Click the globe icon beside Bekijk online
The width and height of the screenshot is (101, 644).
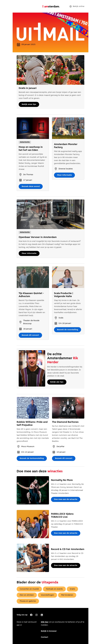pyautogui.click(x=70, y=7)
